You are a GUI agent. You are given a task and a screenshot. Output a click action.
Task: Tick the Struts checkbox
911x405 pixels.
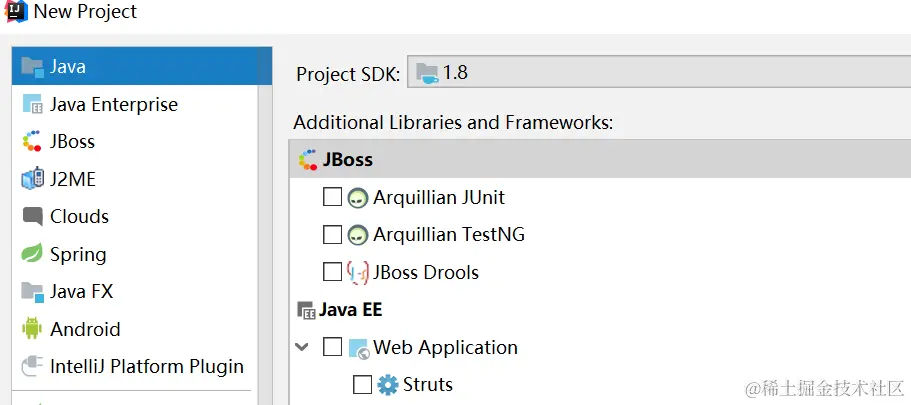[363, 385]
